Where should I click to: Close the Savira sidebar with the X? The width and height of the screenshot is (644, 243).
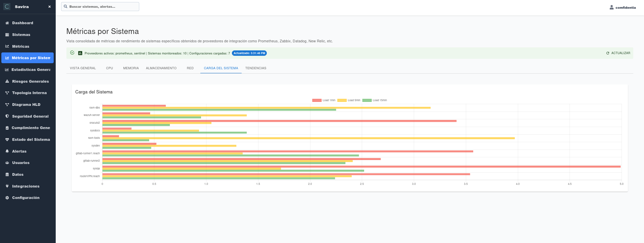tap(49, 7)
